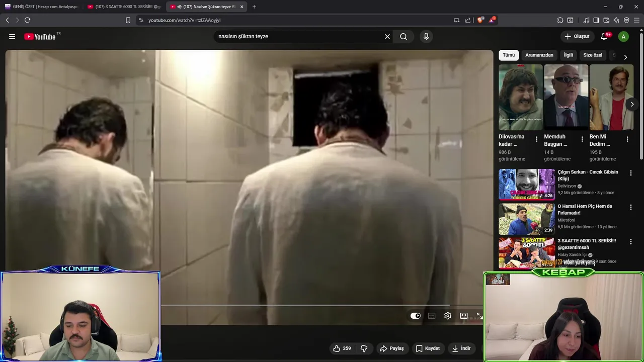Bookmark the page from the address bar
Screen dimensions: 644x362
coord(128,20)
